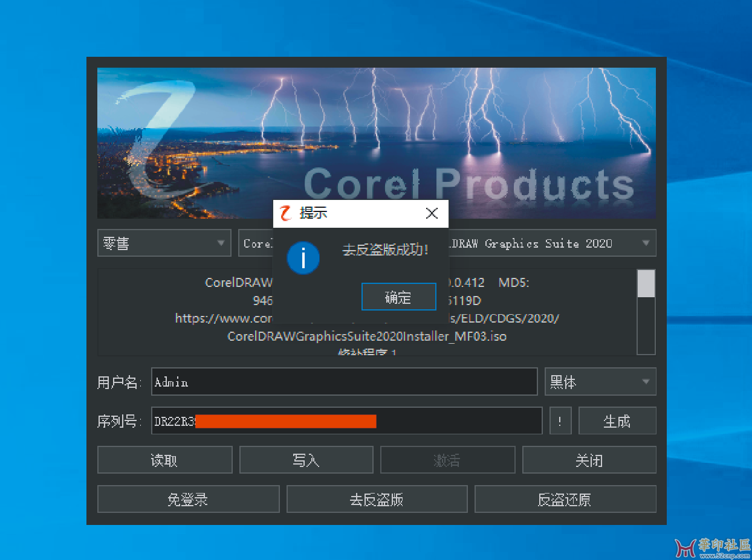Click the CorelDRAWGraphicsSuite2020Installer_MF03.iso text

click(x=367, y=336)
